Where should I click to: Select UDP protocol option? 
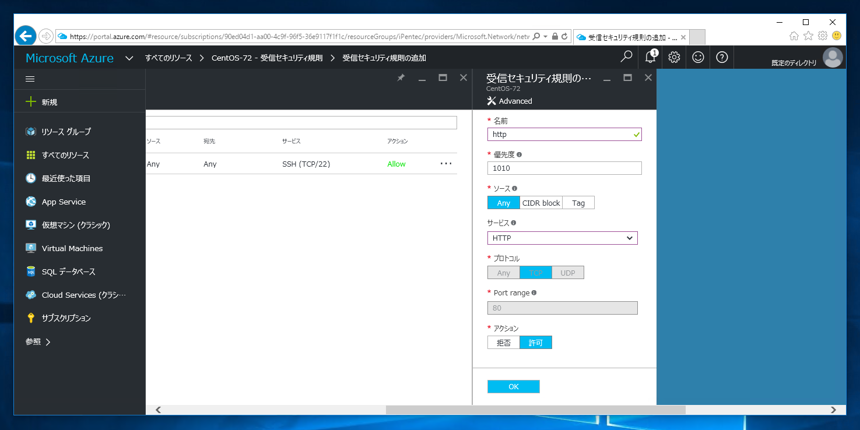click(x=568, y=273)
